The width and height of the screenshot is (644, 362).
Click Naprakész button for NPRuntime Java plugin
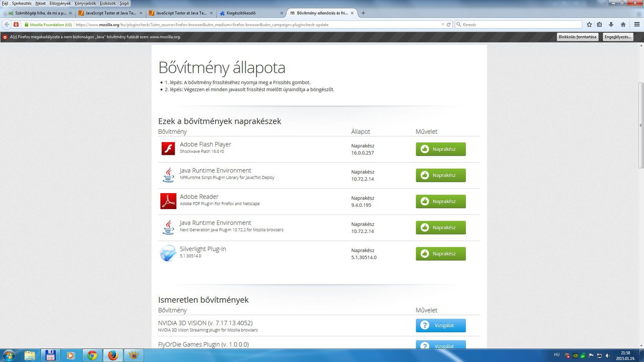(x=441, y=175)
